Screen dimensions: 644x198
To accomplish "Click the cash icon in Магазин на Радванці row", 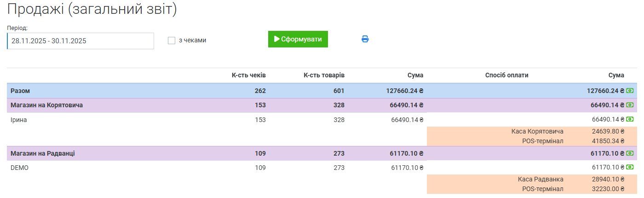I will 630,153.
